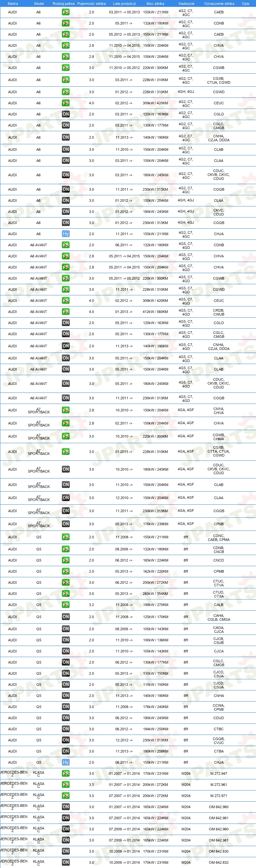Click petrol icon in A6 CEUC 4.0 row
The image size is (256, 868).
[66, 103]
